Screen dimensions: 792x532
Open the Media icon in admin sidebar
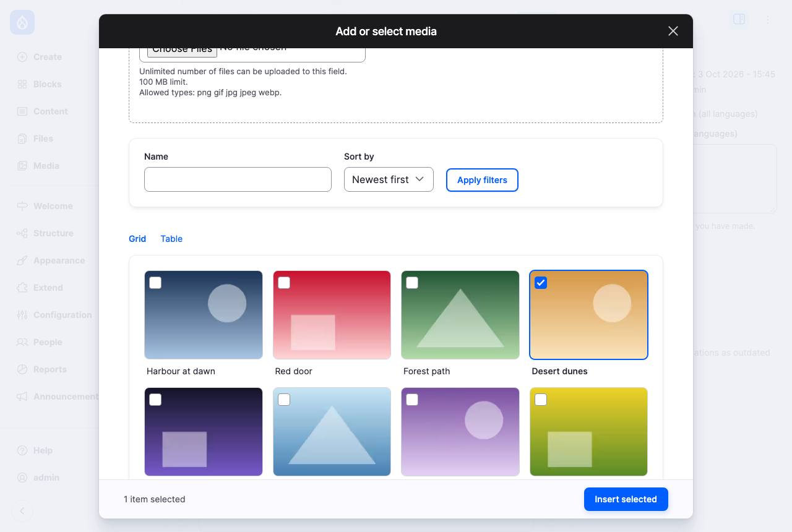[x=22, y=166]
